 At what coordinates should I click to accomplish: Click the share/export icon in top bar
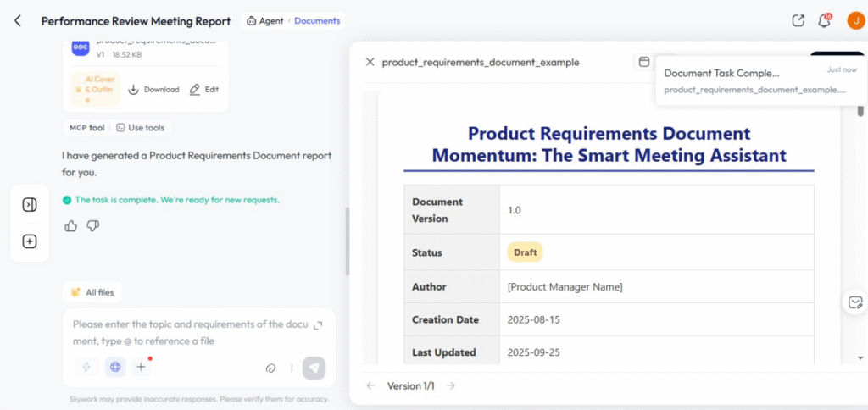point(798,21)
